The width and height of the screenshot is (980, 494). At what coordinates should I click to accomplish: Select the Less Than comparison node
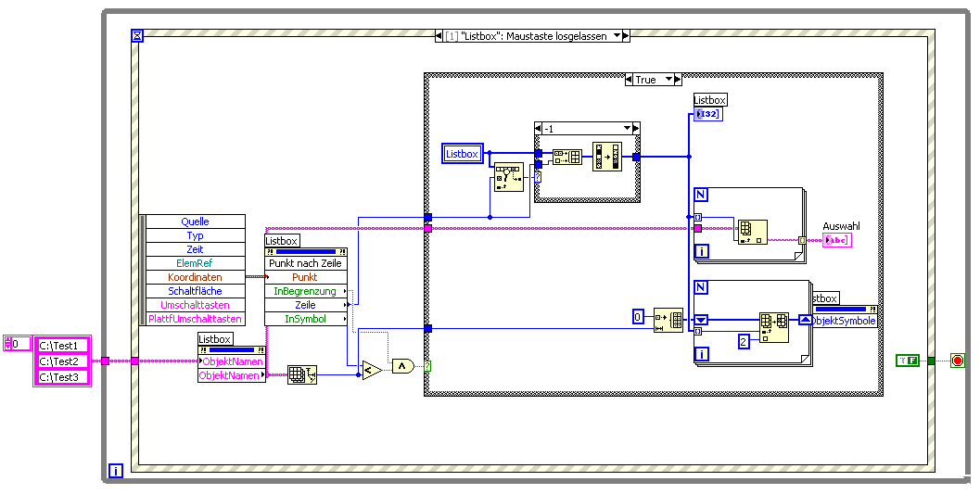click(371, 371)
